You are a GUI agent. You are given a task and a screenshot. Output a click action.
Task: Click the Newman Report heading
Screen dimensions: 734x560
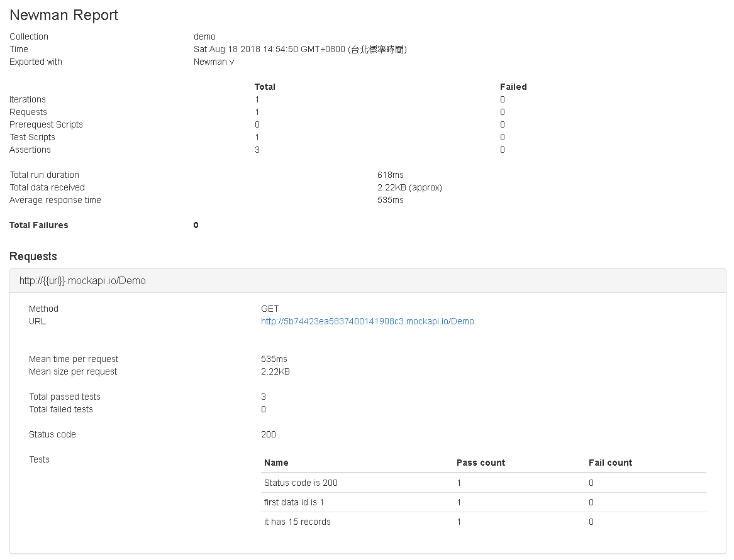click(x=64, y=15)
